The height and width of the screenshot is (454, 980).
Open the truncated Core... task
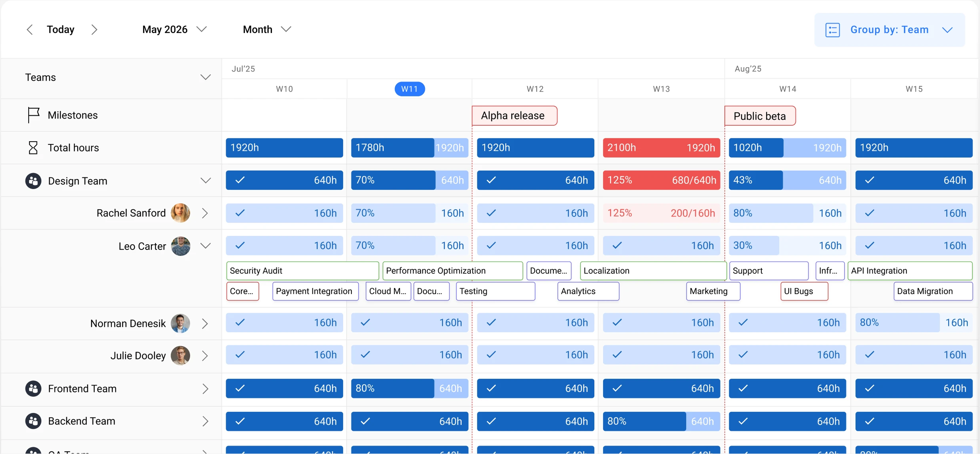tap(243, 291)
